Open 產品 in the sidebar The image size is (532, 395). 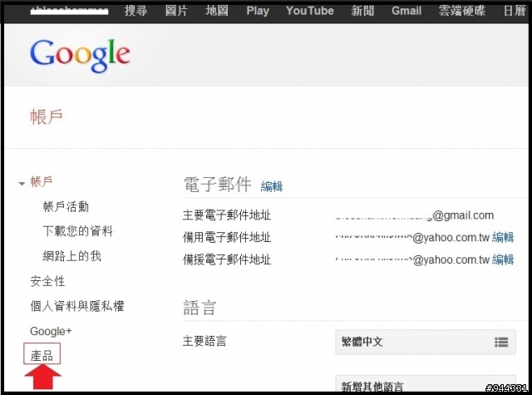[42, 355]
